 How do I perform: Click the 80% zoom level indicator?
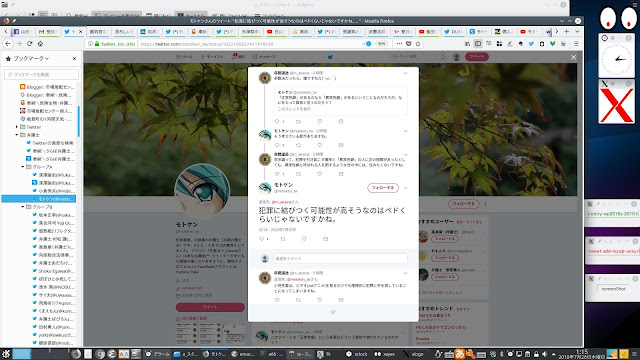coord(381,44)
